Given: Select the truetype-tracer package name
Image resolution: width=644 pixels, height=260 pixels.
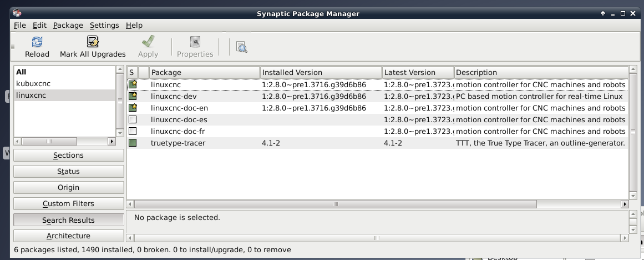Looking at the screenshot, I should click(x=178, y=143).
